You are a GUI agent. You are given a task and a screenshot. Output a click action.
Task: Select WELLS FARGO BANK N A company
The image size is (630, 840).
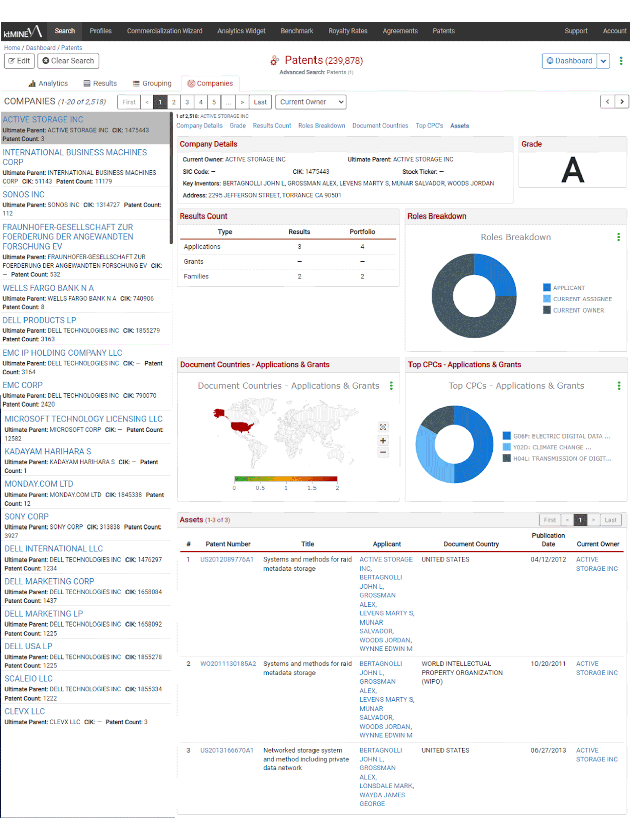coord(48,288)
